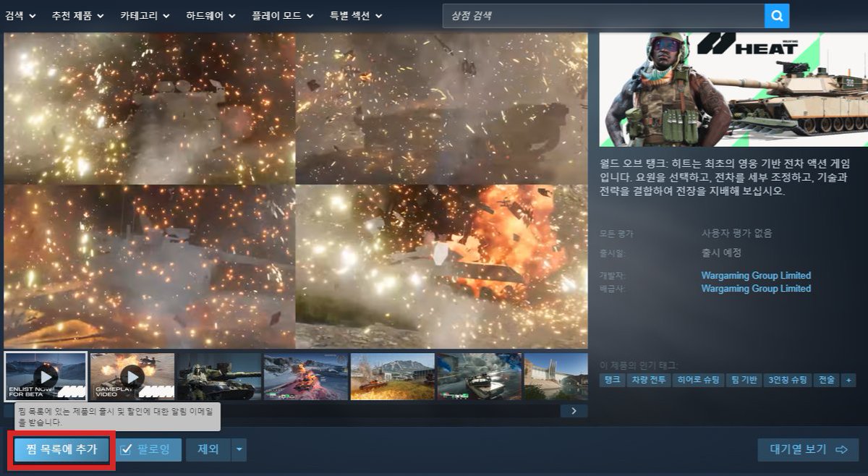Play the ENLIST NOW FOR BETA video thumbnail
This screenshot has width=868, height=476.
(x=46, y=376)
